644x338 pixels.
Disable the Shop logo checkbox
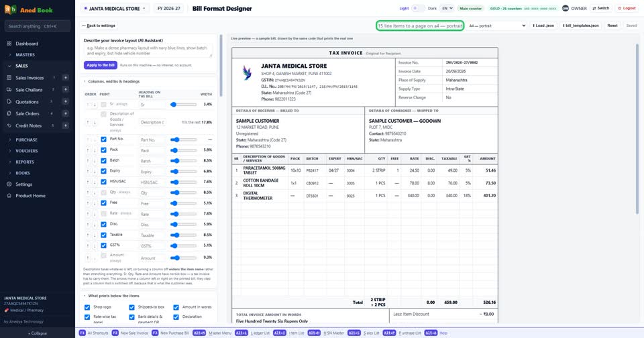click(x=87, y=307)
